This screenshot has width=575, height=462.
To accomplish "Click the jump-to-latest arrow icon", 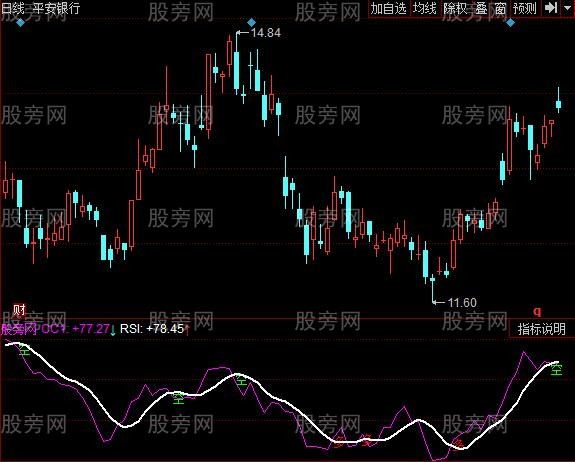I will tap(551, 8).
